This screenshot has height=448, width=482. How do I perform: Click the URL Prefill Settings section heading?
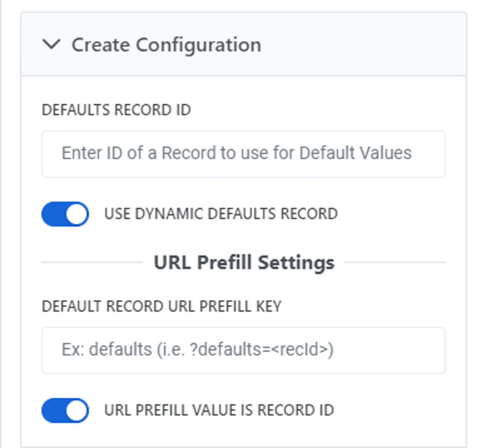click(244, 262)
